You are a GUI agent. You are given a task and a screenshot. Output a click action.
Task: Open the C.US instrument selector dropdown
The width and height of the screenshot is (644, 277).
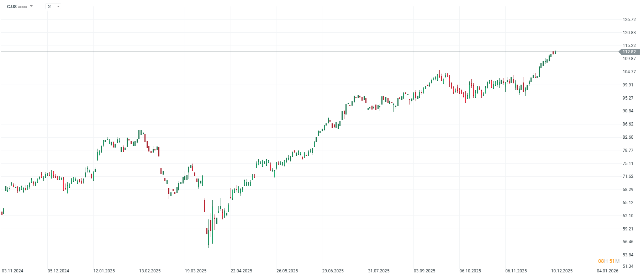pyautogui.click(x=31, y=6)
